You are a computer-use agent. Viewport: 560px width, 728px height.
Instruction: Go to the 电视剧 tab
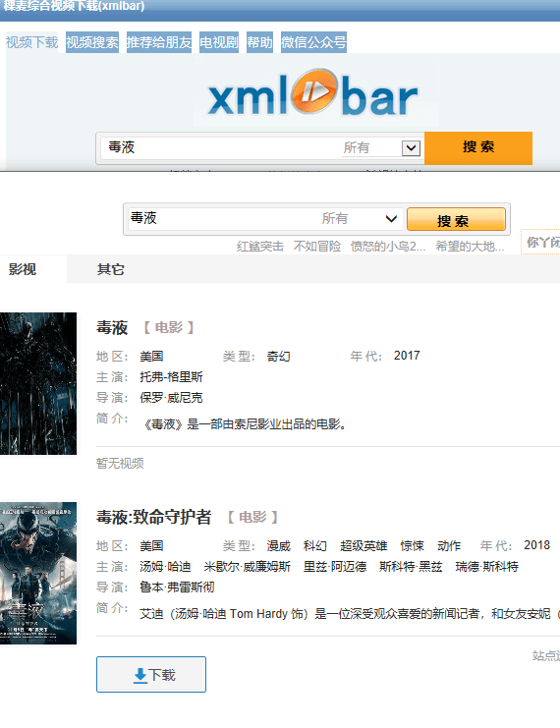[219, 42]
